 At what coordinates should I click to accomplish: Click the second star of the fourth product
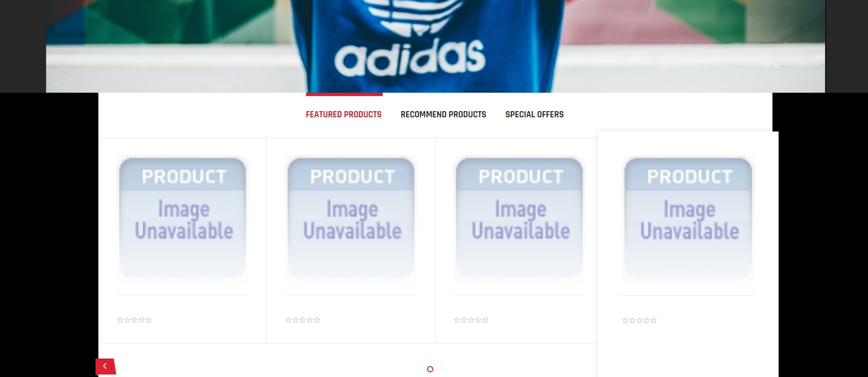(632, 321)
